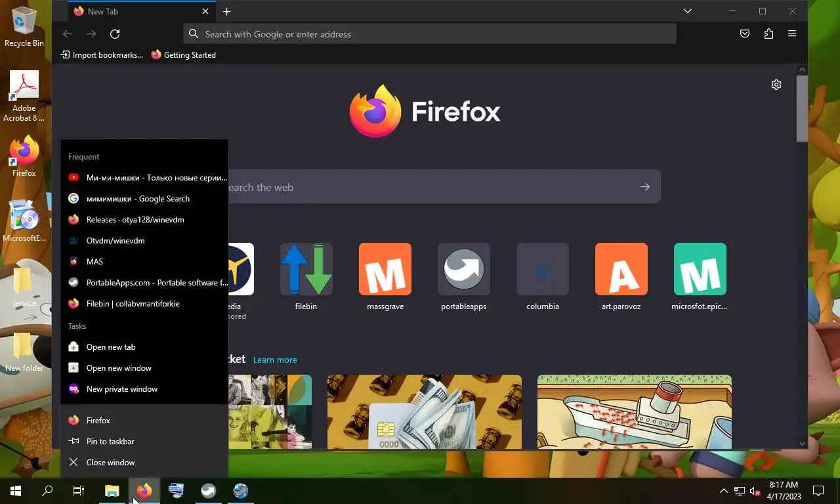Launch Firefox from jump list

144,420
